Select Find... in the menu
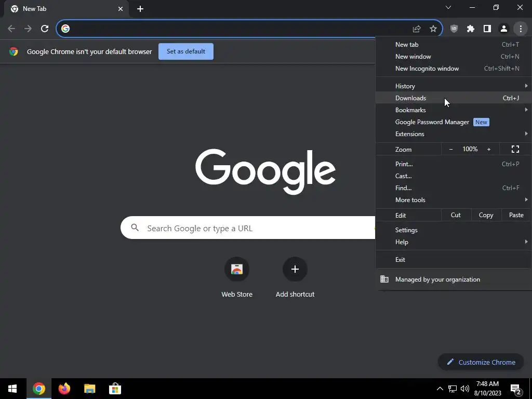This screenshot has width=532, height=399. point(454,188)
